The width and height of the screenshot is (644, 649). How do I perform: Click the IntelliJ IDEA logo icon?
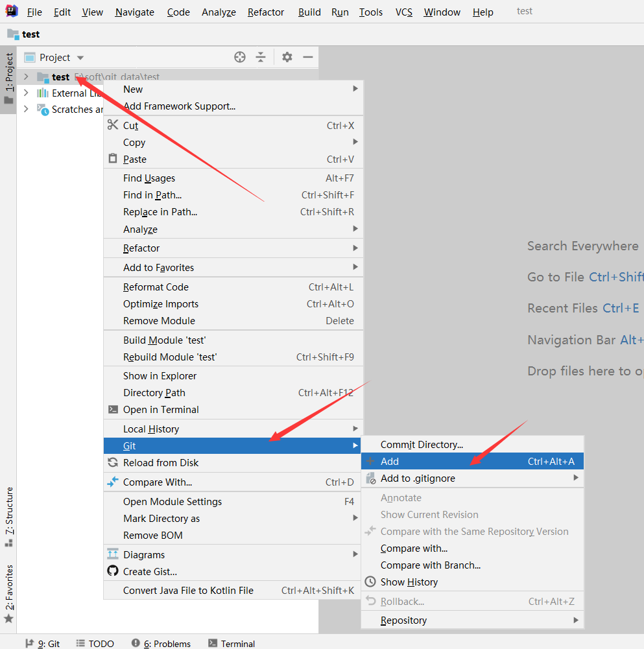pyautogui.click(x=12, y=11)
